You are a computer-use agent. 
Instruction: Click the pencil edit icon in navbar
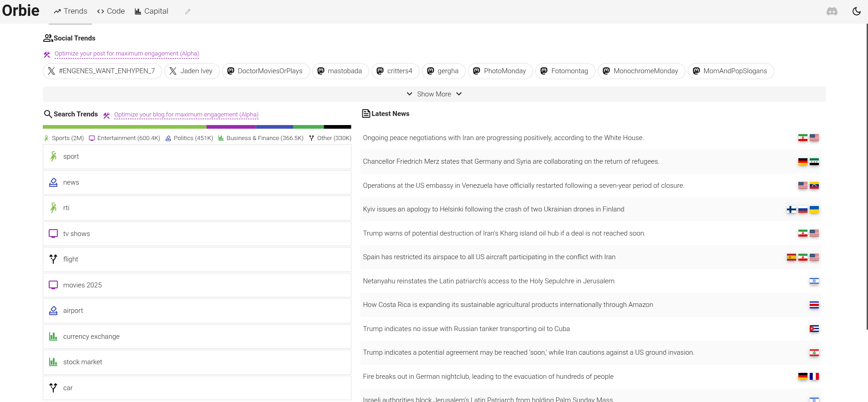tap(188, 12)
